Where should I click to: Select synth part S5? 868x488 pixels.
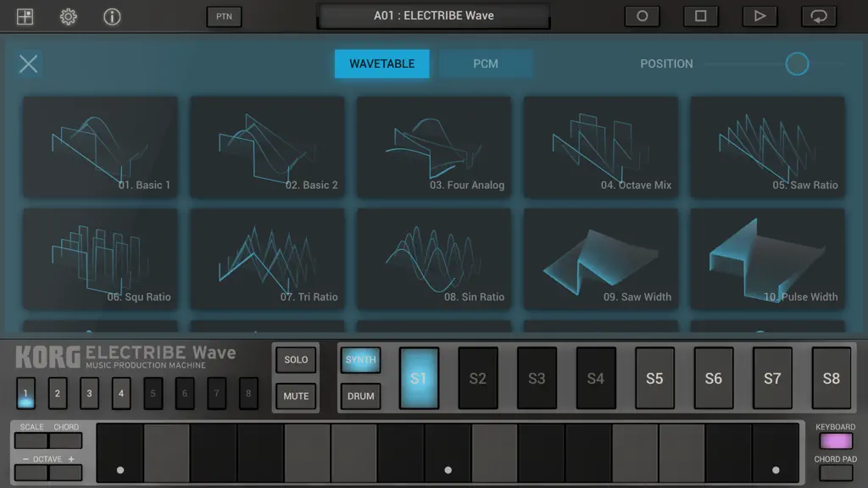tap(654, 379)
